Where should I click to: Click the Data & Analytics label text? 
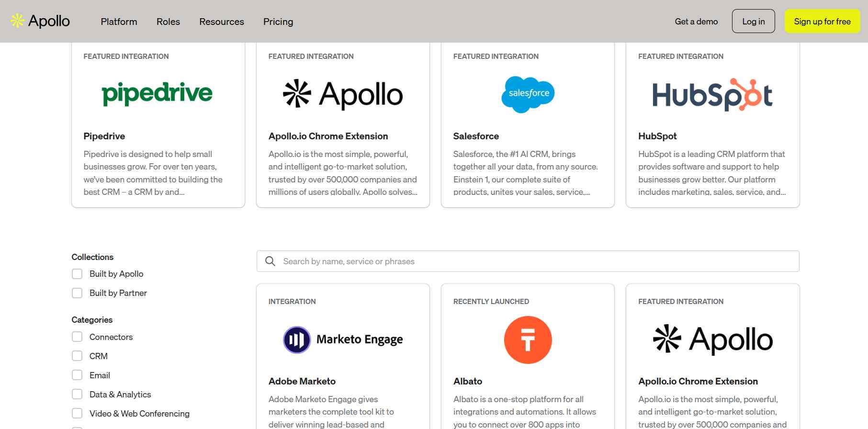pos(120,395)
